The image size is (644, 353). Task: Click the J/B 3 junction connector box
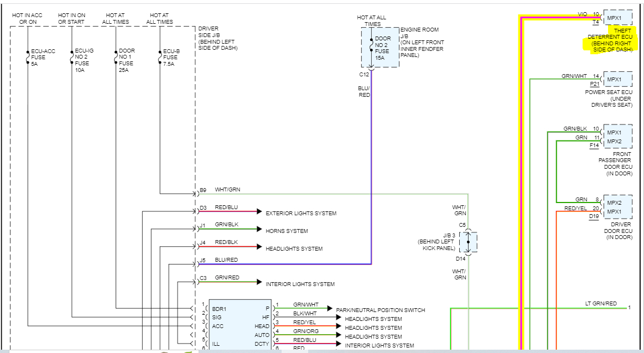pos(468,242)
